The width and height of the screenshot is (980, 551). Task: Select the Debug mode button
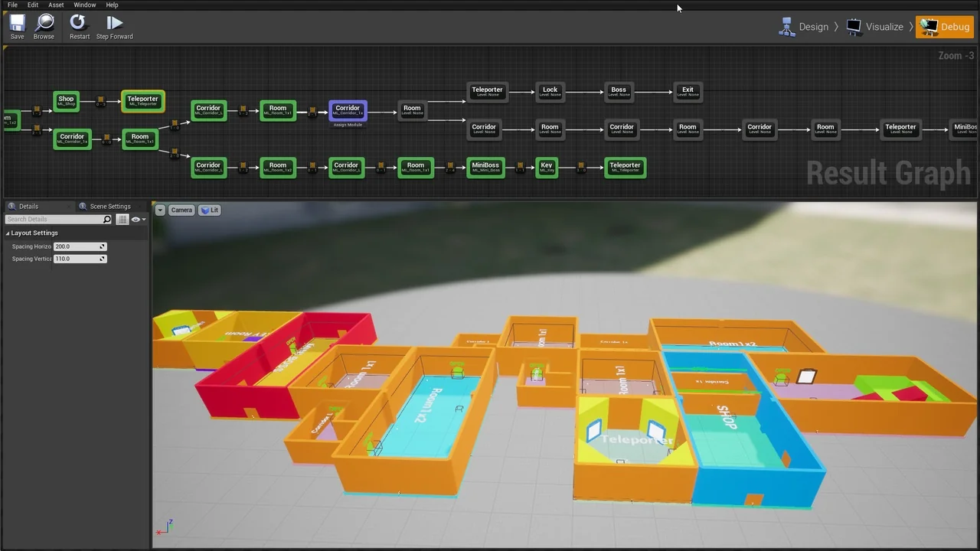click(946, 27)
